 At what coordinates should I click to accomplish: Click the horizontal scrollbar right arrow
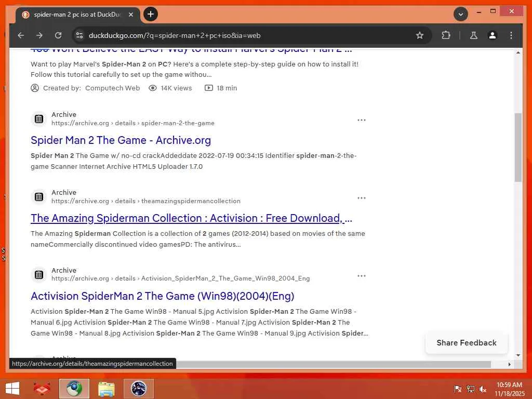coord(509,364)
